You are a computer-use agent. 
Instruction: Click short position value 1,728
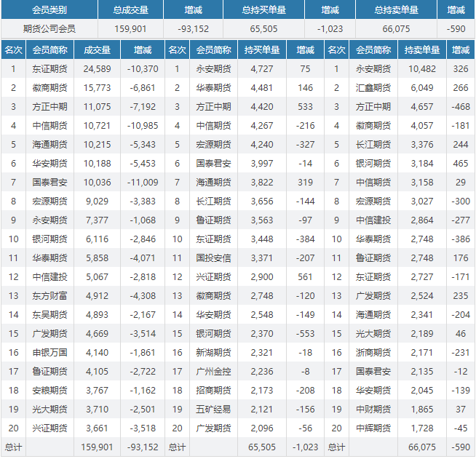[422, 428]
